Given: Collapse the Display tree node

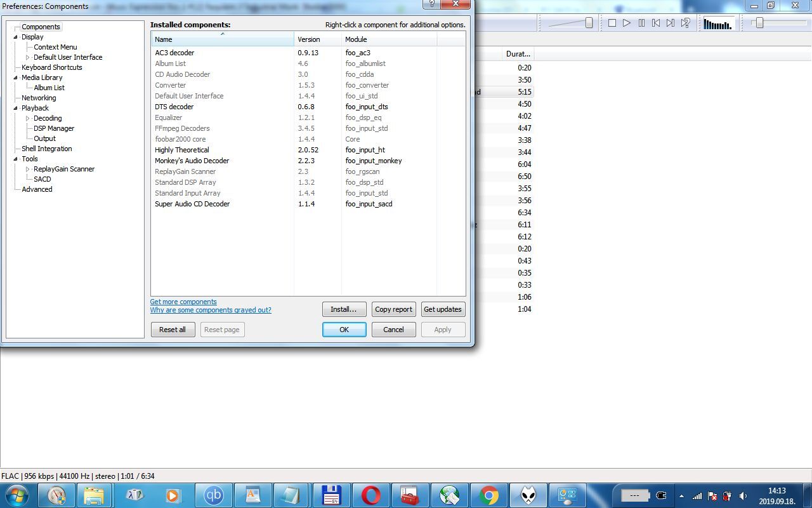Looking at the screenshot, I should click(x=16, y=37).
